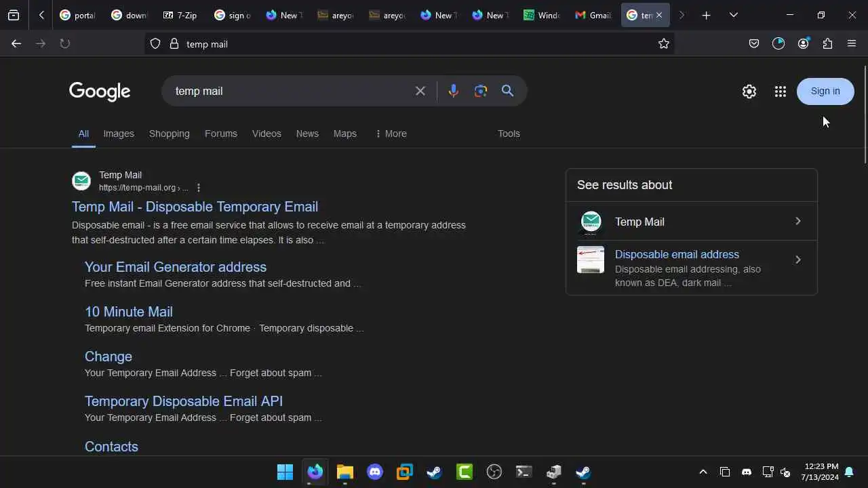Open File Explorer from the taskbar
The image size is (868, 488).
(345, 472)
